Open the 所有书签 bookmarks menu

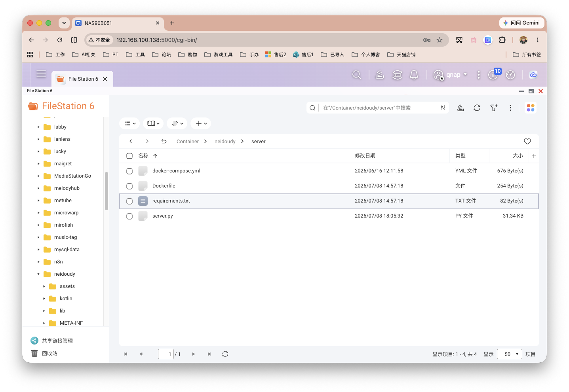[527, 55]
